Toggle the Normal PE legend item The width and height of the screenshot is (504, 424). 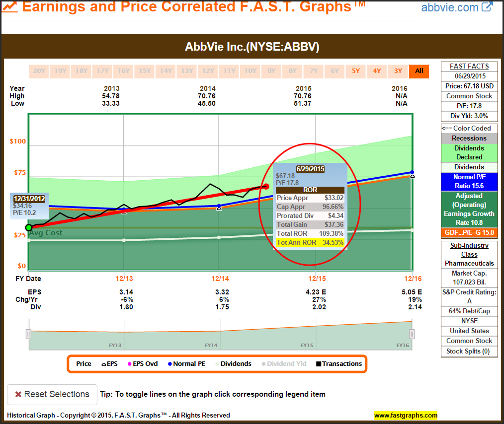(186, 364)
